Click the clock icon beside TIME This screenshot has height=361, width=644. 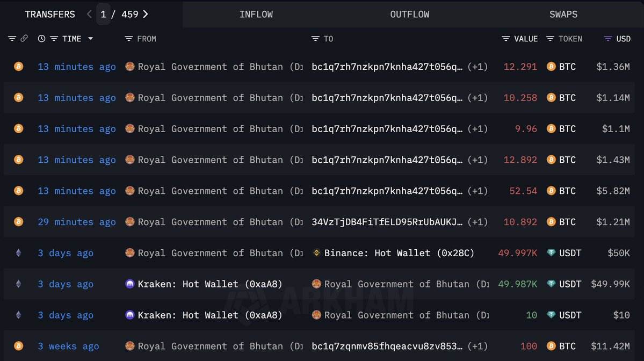[x=42, y=39]
